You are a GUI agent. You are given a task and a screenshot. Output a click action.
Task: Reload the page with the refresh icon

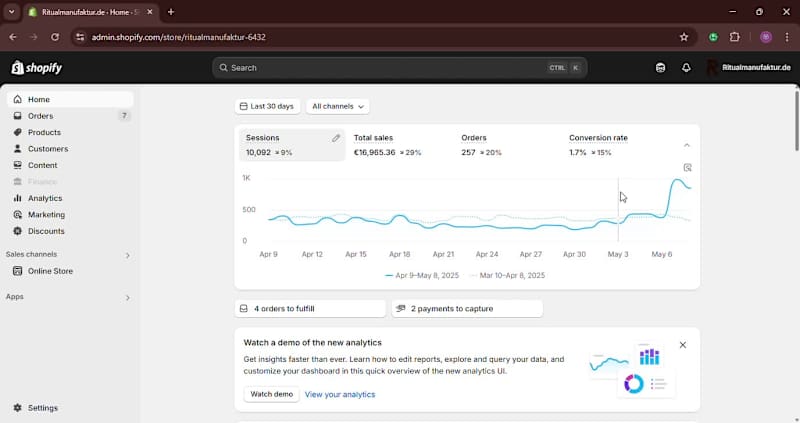click(x=55, y=37)
